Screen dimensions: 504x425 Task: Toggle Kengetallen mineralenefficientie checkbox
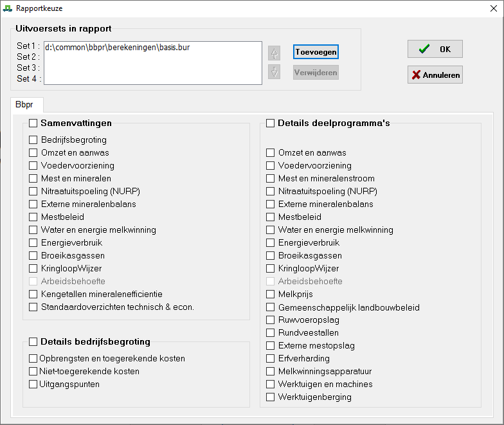coord(33,294)
